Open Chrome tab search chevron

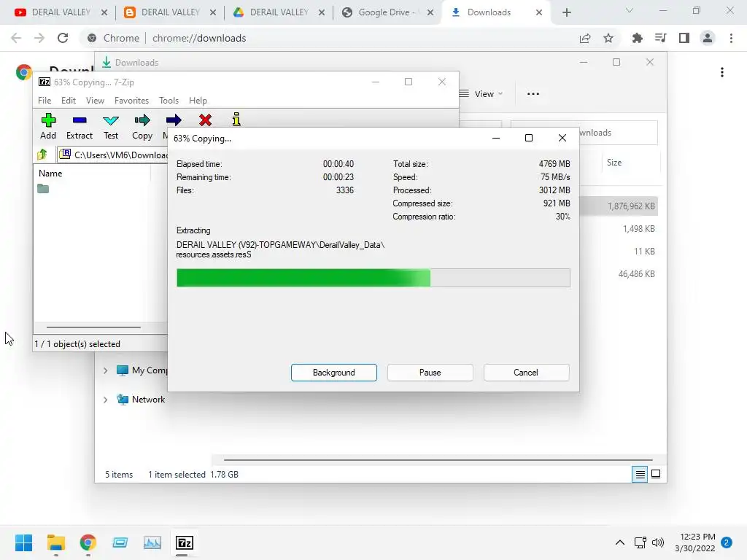click(x=630, y=10)
